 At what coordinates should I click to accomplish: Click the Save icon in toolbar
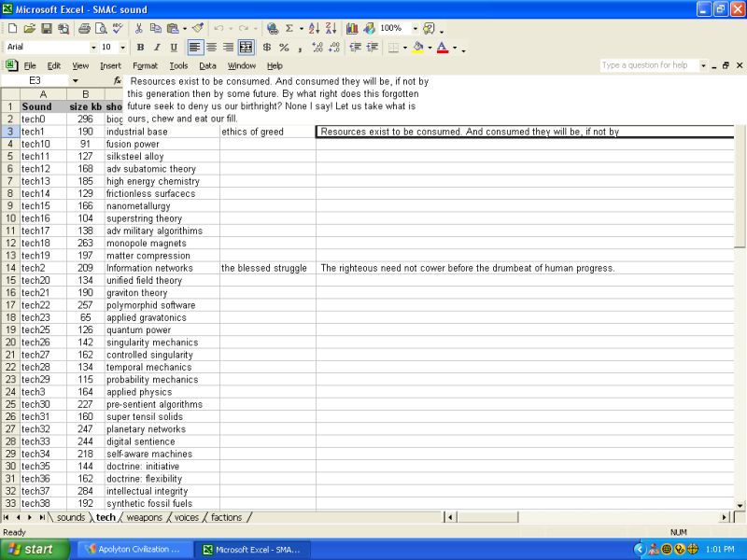pyautogui.click(x=47, y=29)
